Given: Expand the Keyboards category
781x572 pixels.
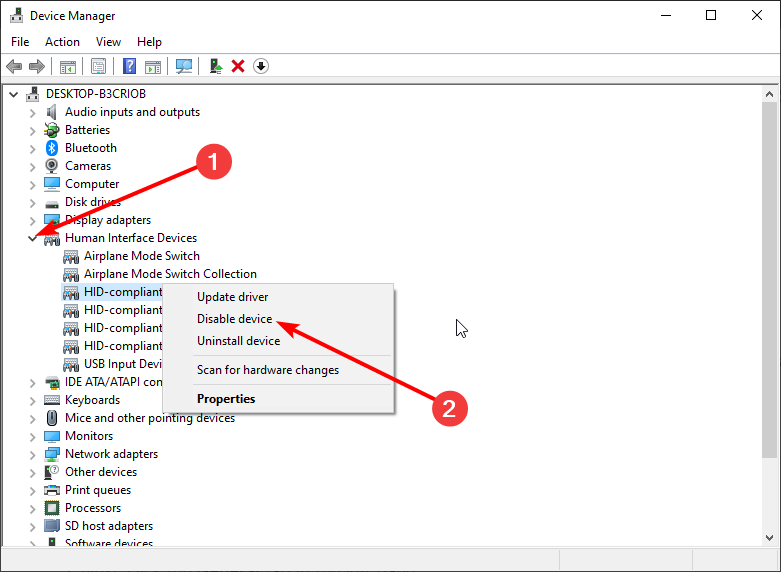Looking at the screenshot, I should click(x=32, y=401).
